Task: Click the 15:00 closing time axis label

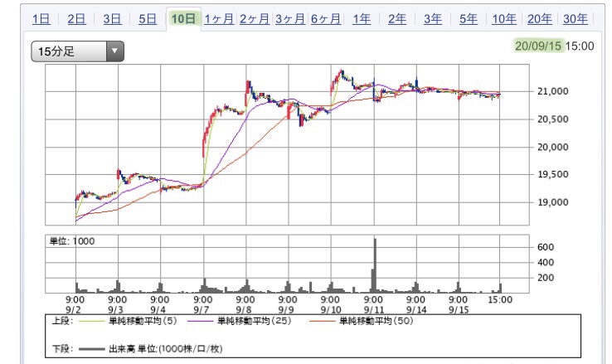Action: click(500, 299)
